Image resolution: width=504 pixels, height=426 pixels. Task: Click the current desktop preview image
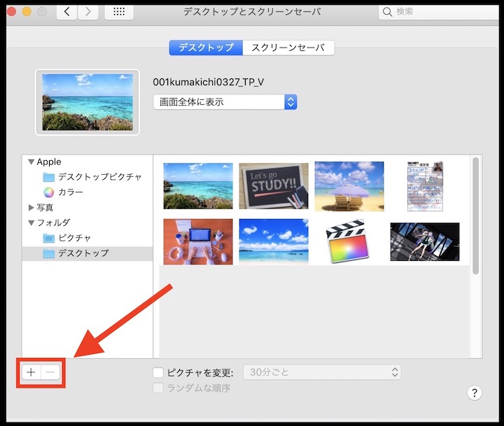click(87, 102)
